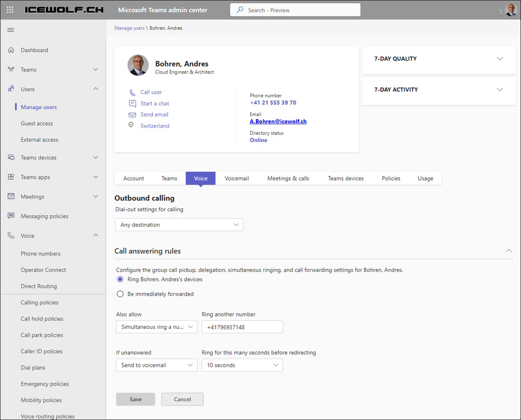Click the Start a chat link

(x=155, y=104)
